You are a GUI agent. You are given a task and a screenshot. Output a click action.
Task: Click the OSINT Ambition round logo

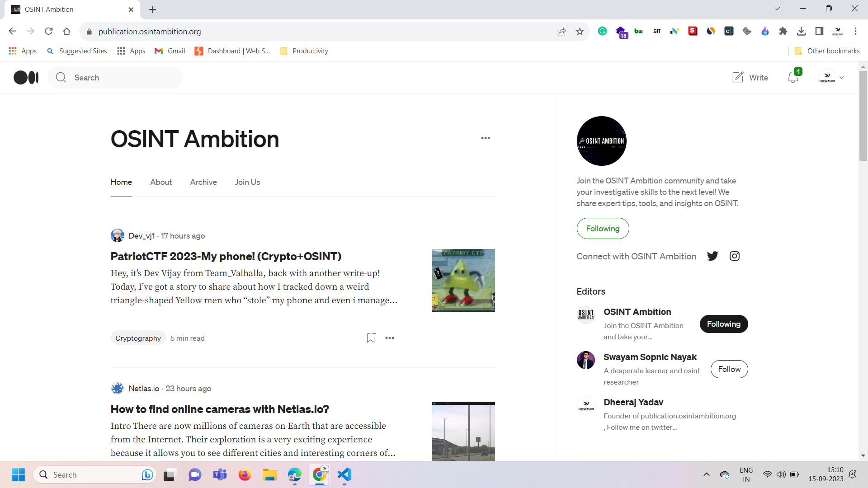pyautogui.click(x=601, y=141)
